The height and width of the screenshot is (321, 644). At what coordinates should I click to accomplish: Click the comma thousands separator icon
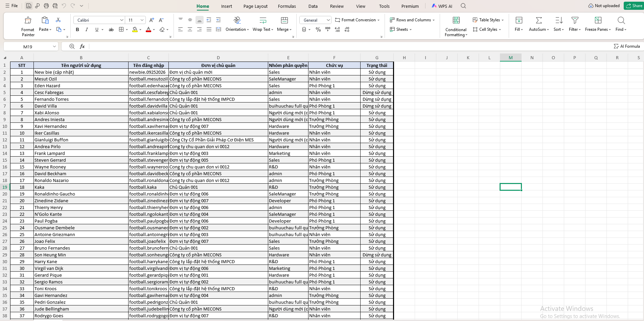coord(328,29)
